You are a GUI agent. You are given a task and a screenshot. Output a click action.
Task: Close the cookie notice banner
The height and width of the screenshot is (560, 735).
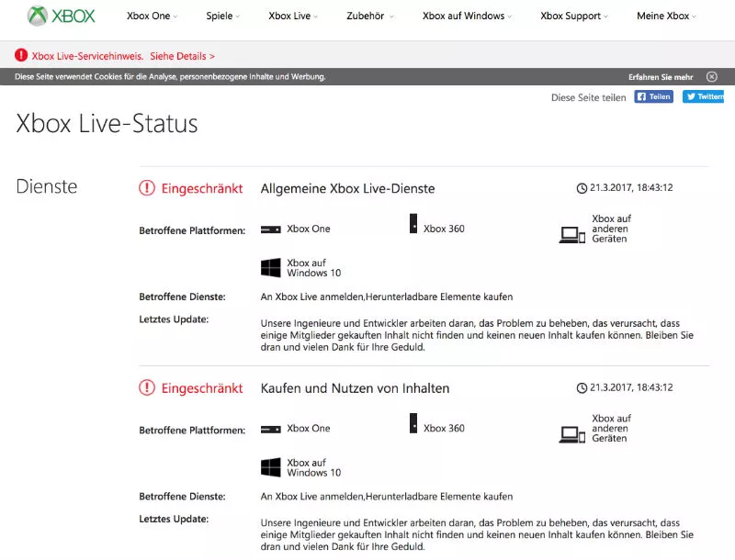(711, 77)
